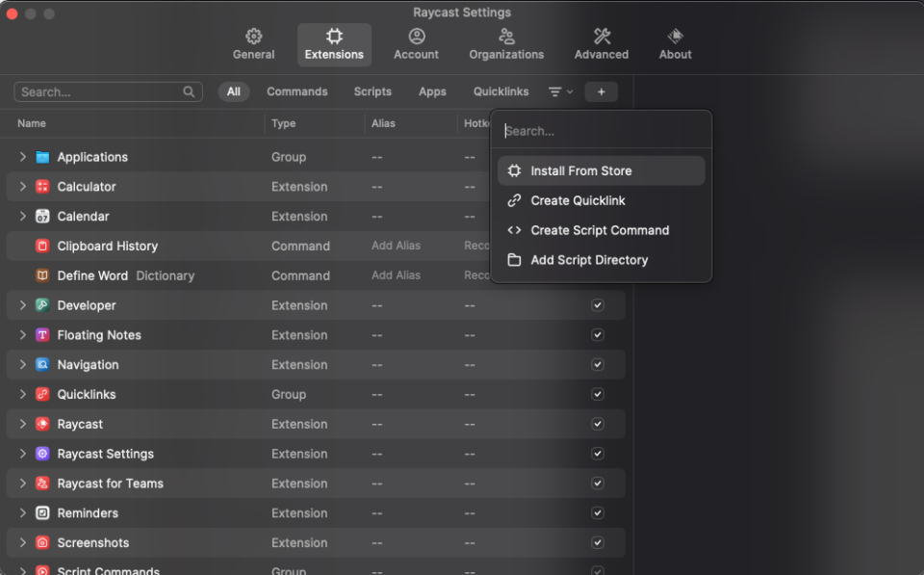Viewport: 924px width, 575px height.
Task: Expand the Applications group row
Action: [23, 157]
